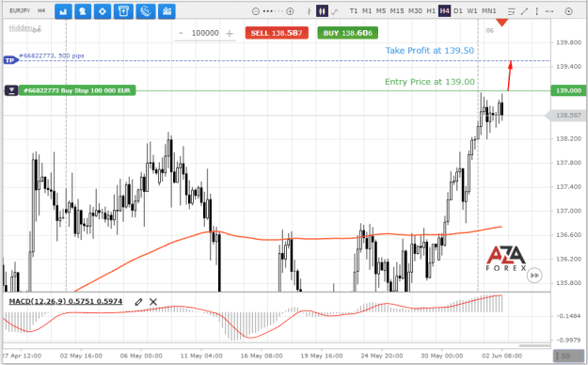Select M1 timeframe

tap(367, 11)
